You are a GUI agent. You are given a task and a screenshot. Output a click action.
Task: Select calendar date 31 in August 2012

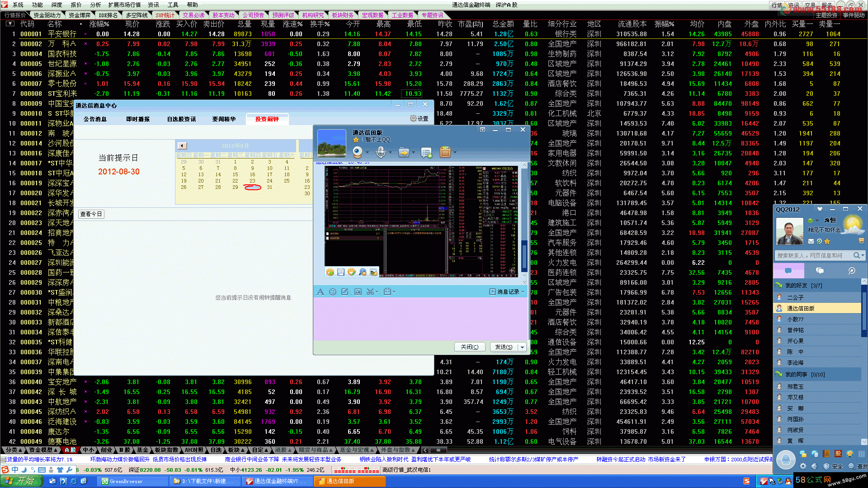point(269,187)
